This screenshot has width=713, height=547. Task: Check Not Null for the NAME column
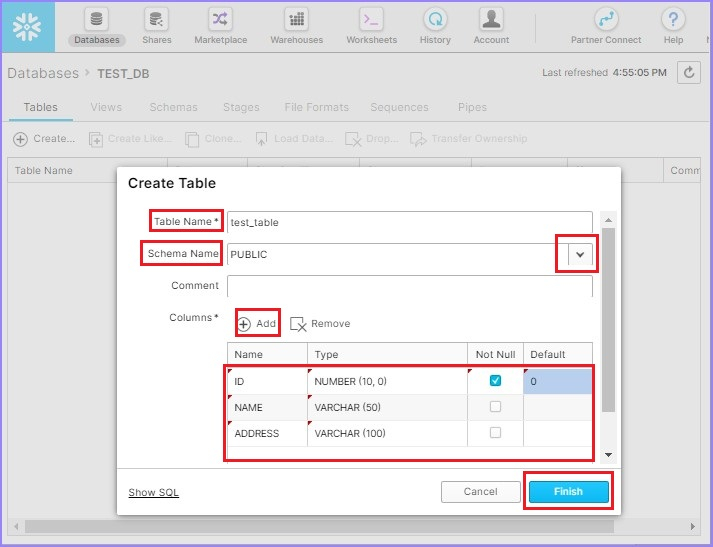coord(495,406)
